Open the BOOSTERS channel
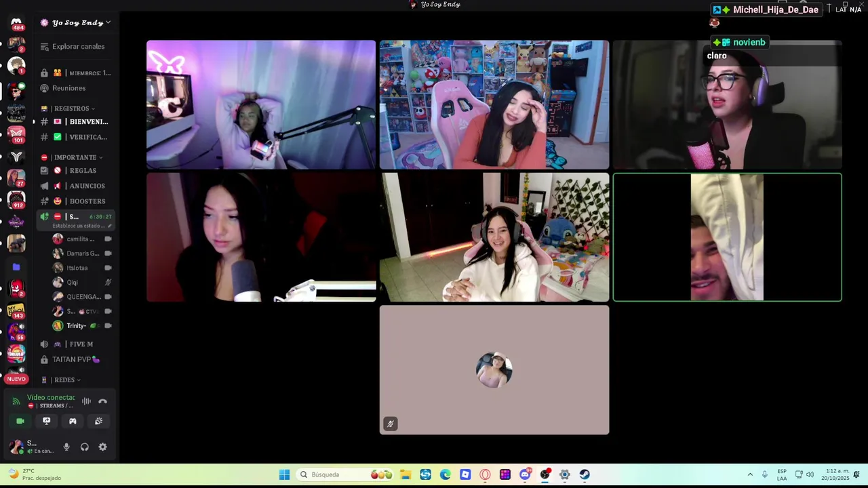 click(x=75, y=201)
